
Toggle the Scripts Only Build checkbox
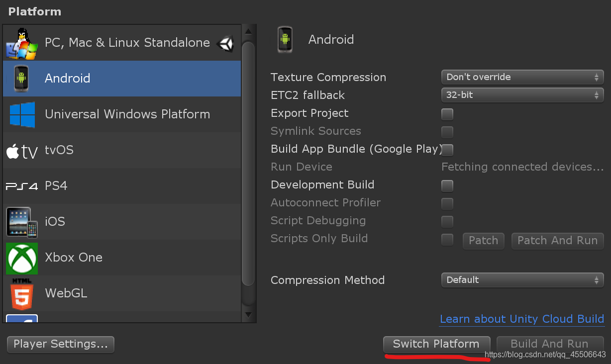(447, 239)
